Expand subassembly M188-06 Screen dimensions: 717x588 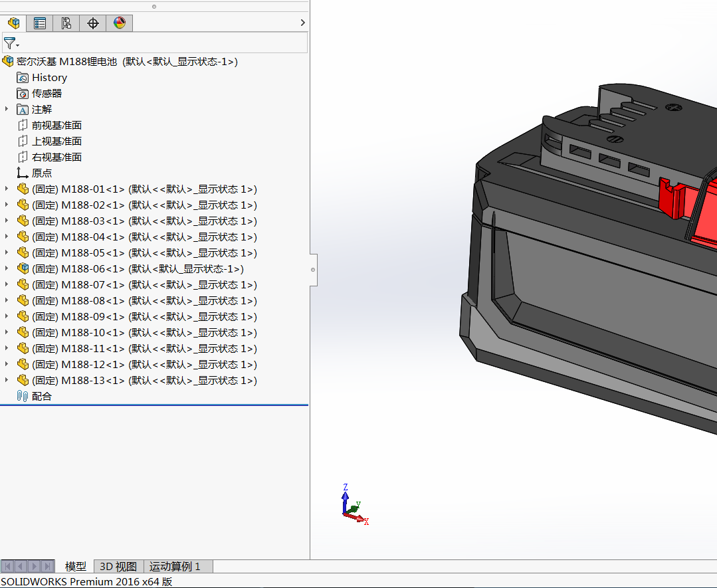click(x=7, y=269)
